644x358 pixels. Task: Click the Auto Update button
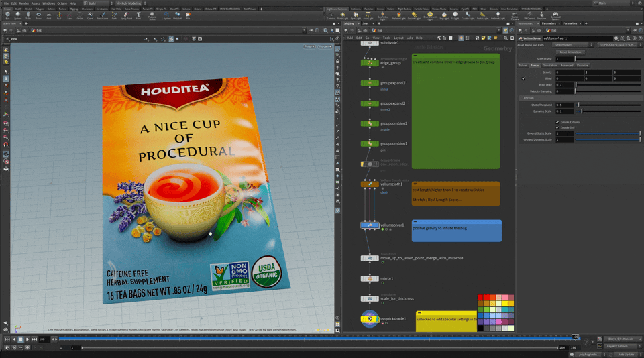point(626,354)
